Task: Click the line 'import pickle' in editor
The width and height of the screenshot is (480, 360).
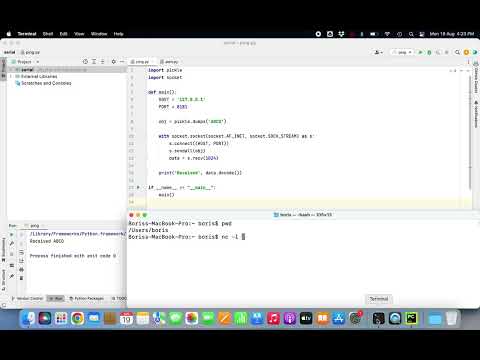Action: click(165, 70)
